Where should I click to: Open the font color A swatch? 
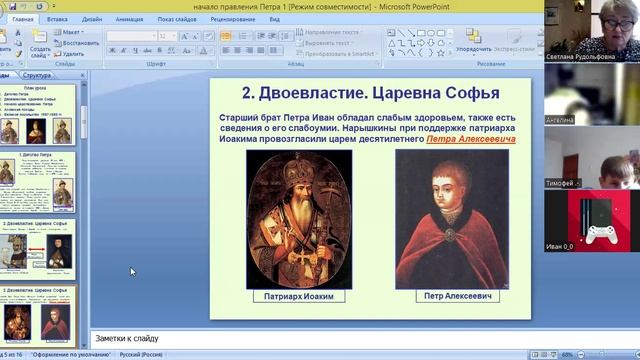(x=203, y=51)
